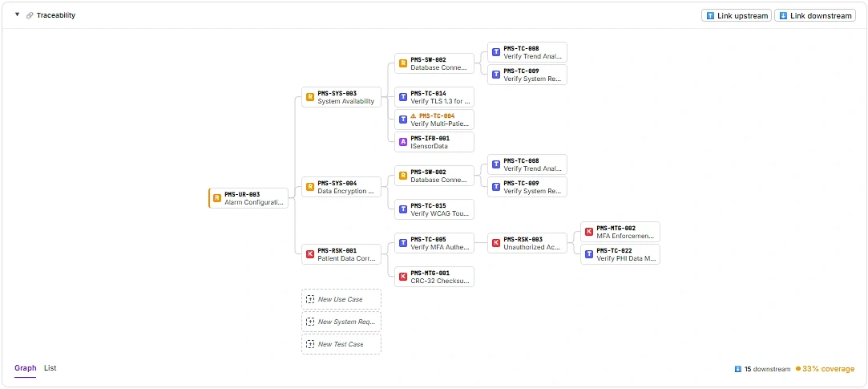Click red K icon on PMS-RSK-001 node
868x389 pixels.
click(310, 254)
